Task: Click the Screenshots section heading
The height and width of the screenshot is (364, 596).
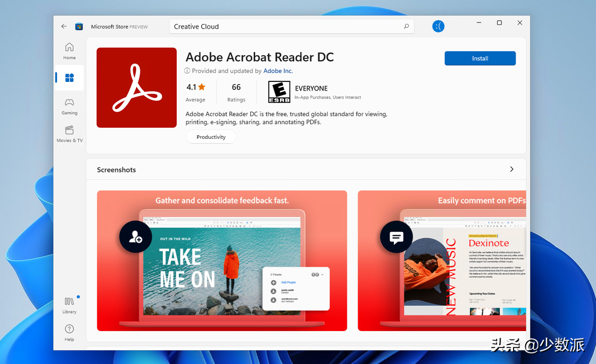Action: 117,170
